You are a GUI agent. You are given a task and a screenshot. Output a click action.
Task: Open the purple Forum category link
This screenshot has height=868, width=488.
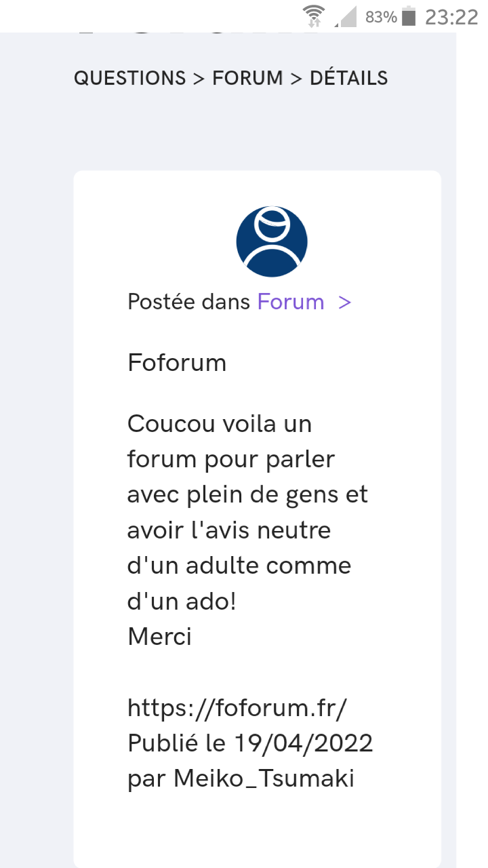click(291, 302)
